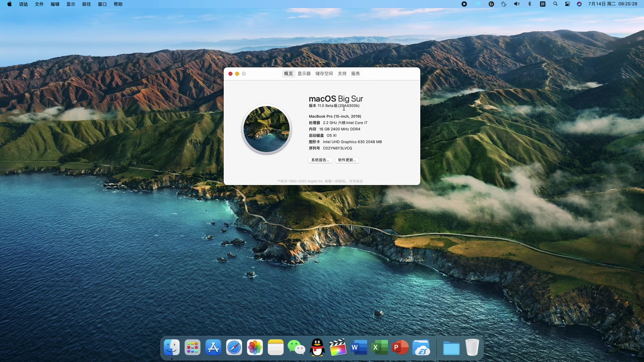The image size is (644, 362).
Task: Open Finder from the Dock
Action: click(172, 347)
